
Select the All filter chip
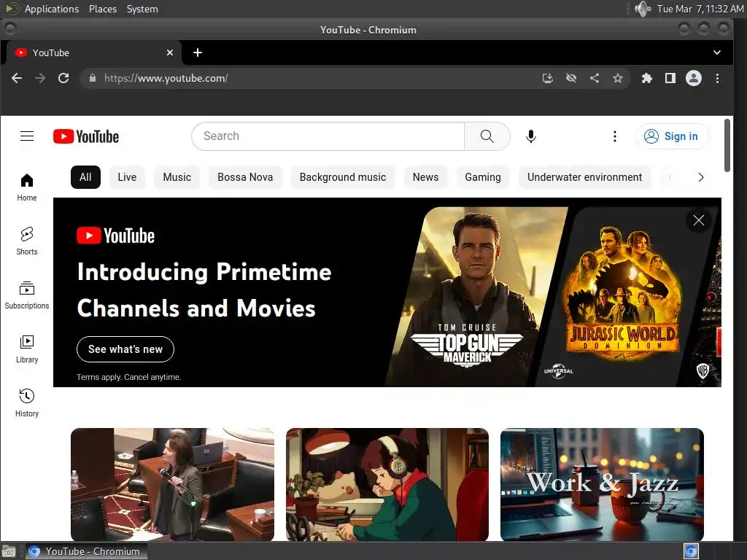click(x=86, y=177)
